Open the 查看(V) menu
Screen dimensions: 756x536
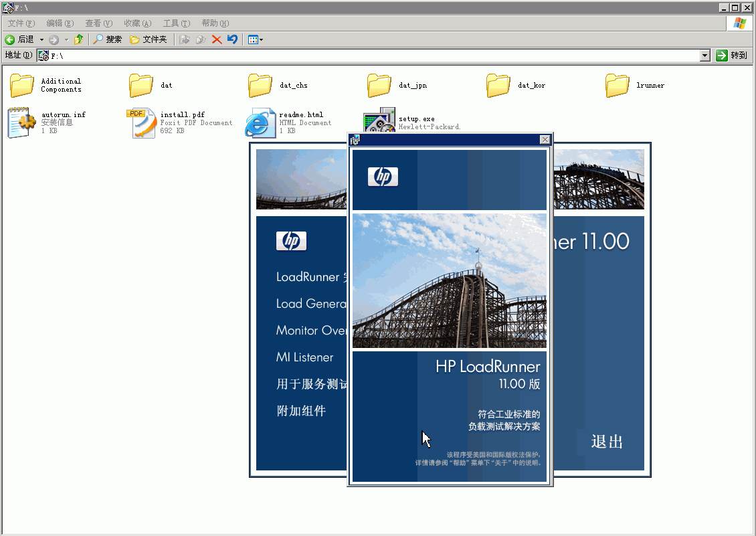[98, 23]
